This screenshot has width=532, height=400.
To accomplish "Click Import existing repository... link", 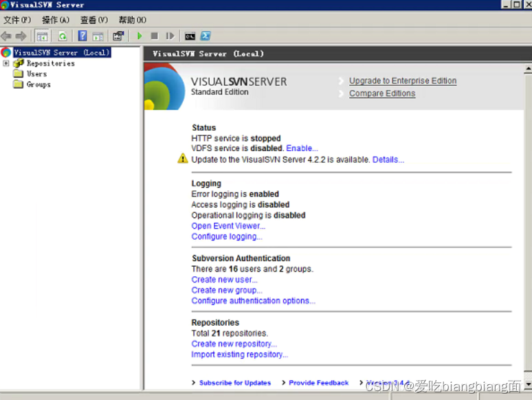I will (x=239, y=355).
